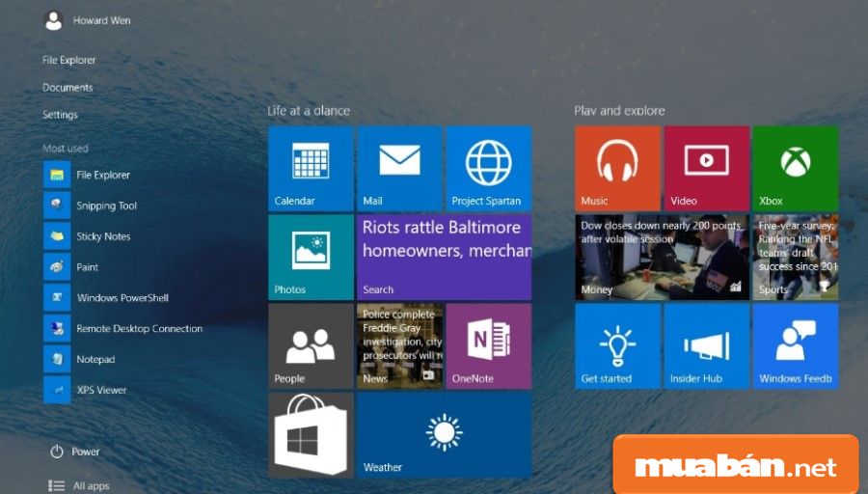
Task: Open the Photos tile
Action: [x=311, y=258]
